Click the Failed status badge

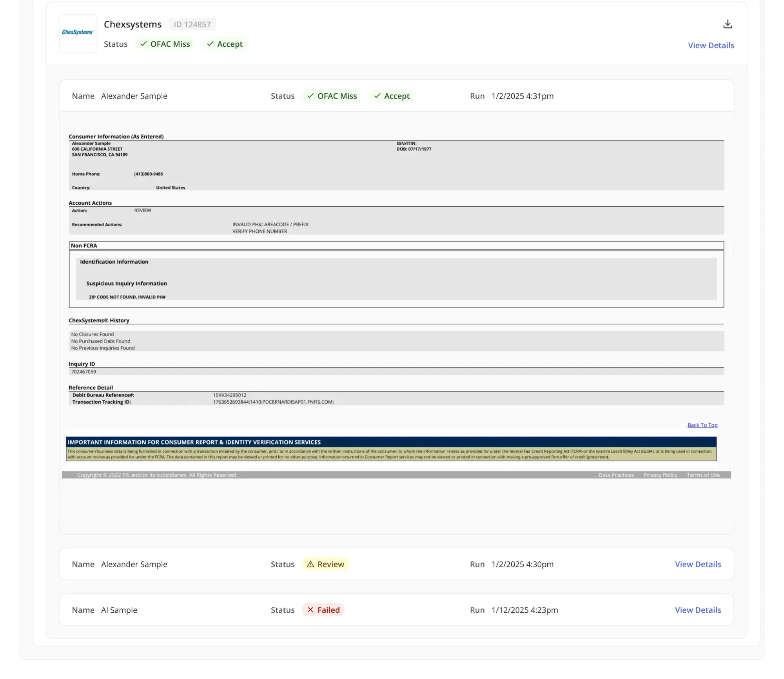(323, 610)
